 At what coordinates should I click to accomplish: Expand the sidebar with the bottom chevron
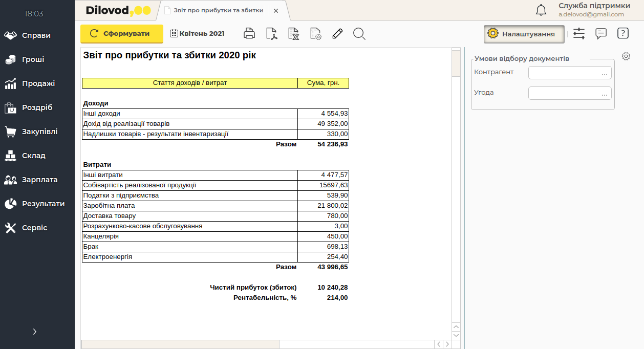click(x=35, y=332)
